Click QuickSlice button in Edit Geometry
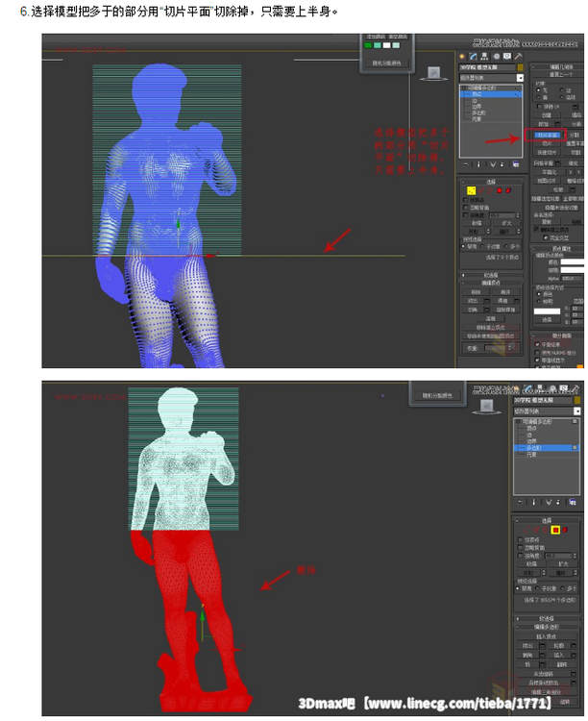Image resolution: width=588 pixels, height=721 pixels. pyautogui.click(x=547, y=152)
